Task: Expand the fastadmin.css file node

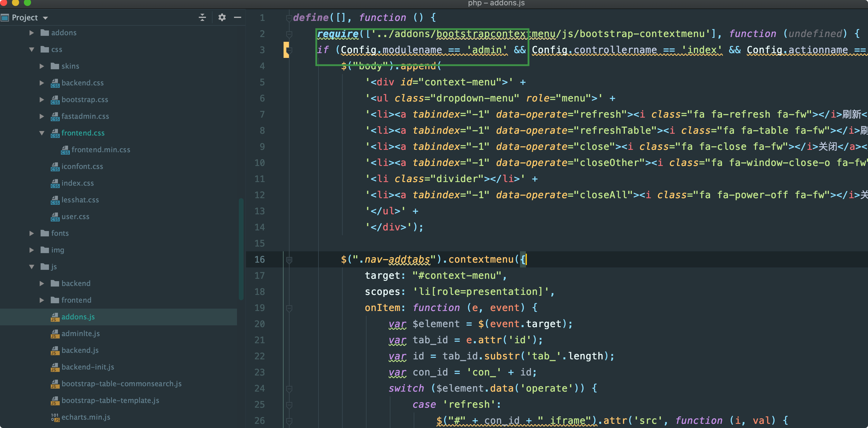Action: 42,116
